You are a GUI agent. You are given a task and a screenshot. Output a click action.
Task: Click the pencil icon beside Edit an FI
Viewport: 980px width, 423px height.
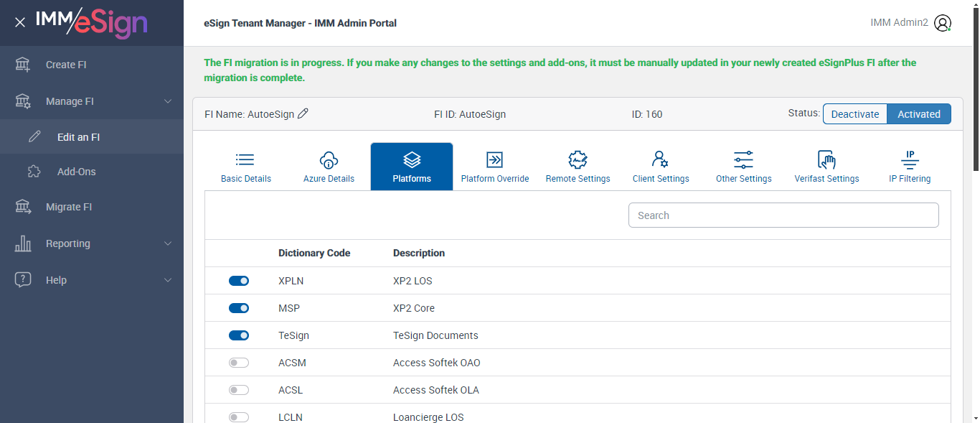[x=34, y=136]
